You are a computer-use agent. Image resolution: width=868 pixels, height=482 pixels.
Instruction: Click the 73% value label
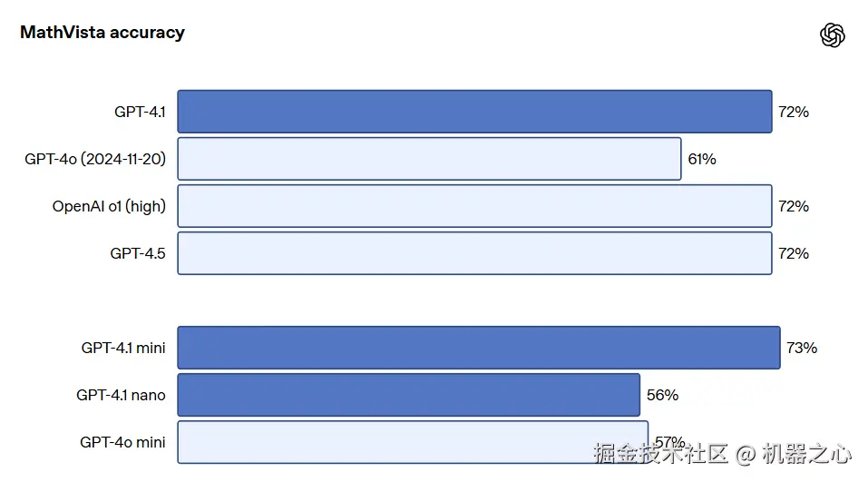click(802, 348)
